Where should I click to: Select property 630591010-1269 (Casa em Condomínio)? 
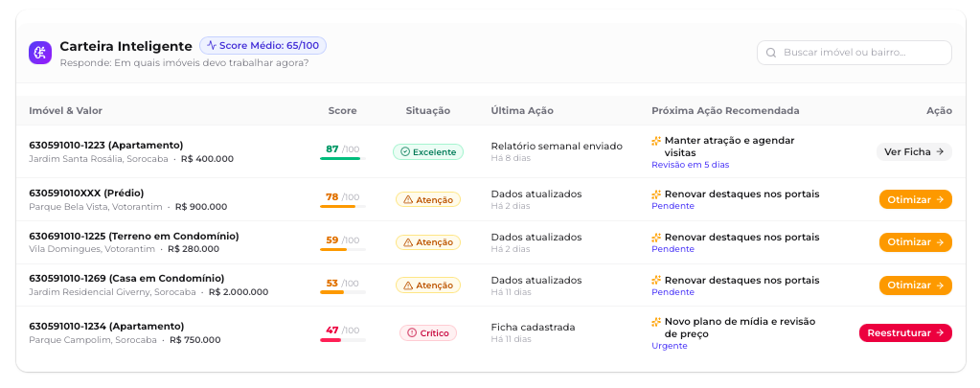126,279
